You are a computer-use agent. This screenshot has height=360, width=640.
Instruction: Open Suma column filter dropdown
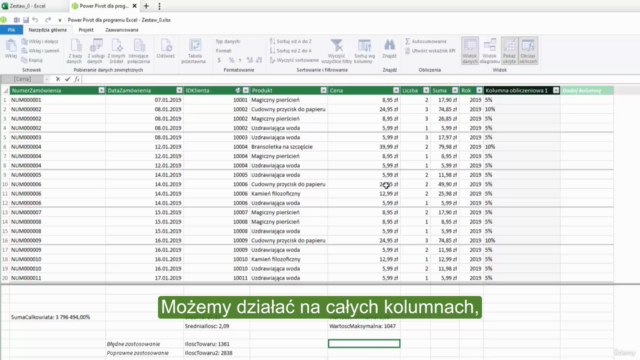pyautogui.click(x=455, y=90)
